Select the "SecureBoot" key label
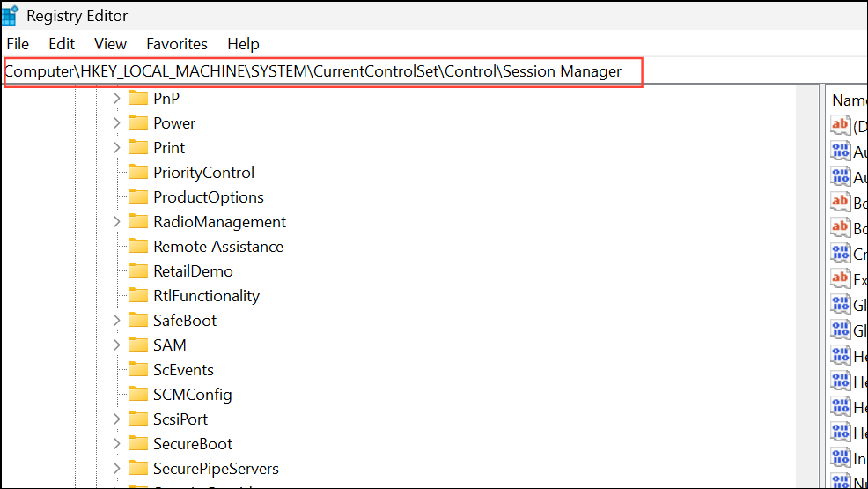The image size is (868, 489). (193, 443)
